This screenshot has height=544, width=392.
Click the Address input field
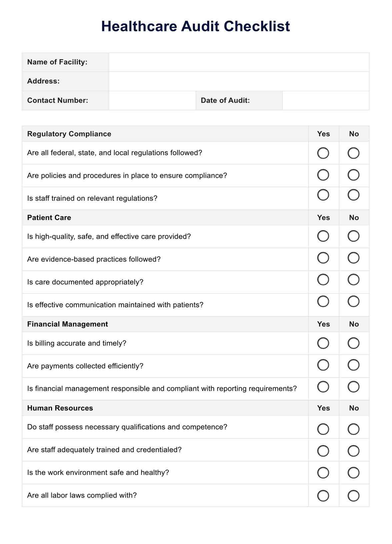point(239,81)
